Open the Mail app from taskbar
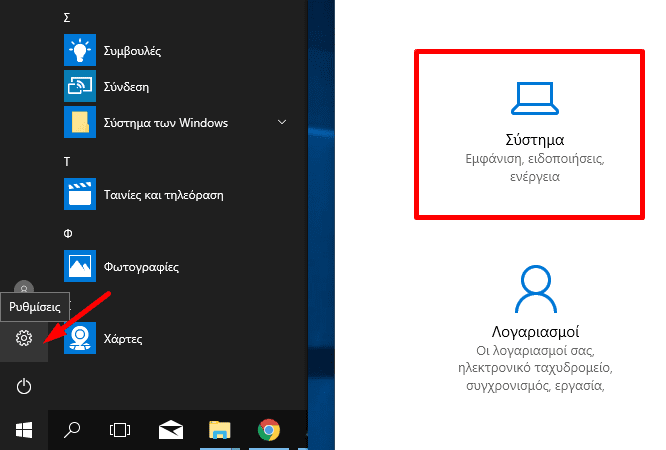The image size is (666, 450). [x=170, y=430]
